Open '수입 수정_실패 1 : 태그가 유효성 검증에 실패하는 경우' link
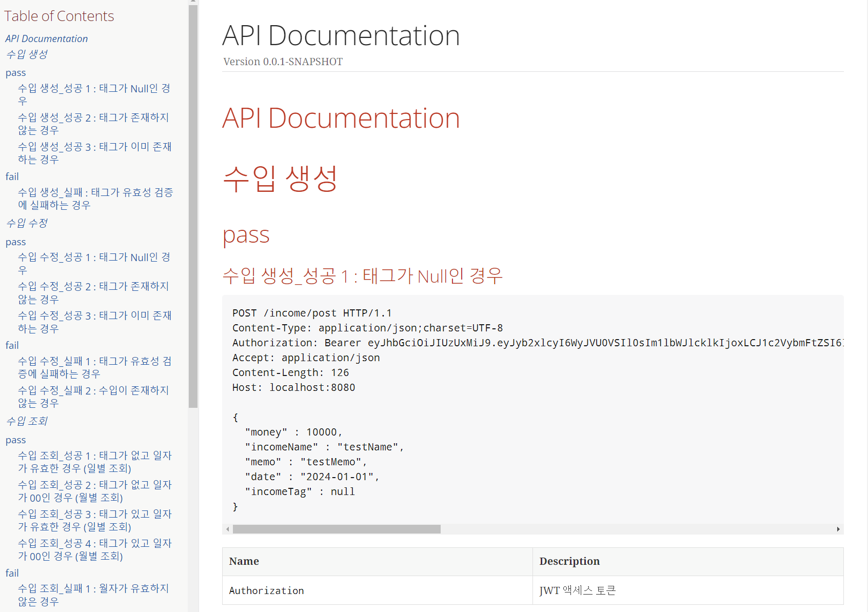868x612 pixels. [95, 368]
